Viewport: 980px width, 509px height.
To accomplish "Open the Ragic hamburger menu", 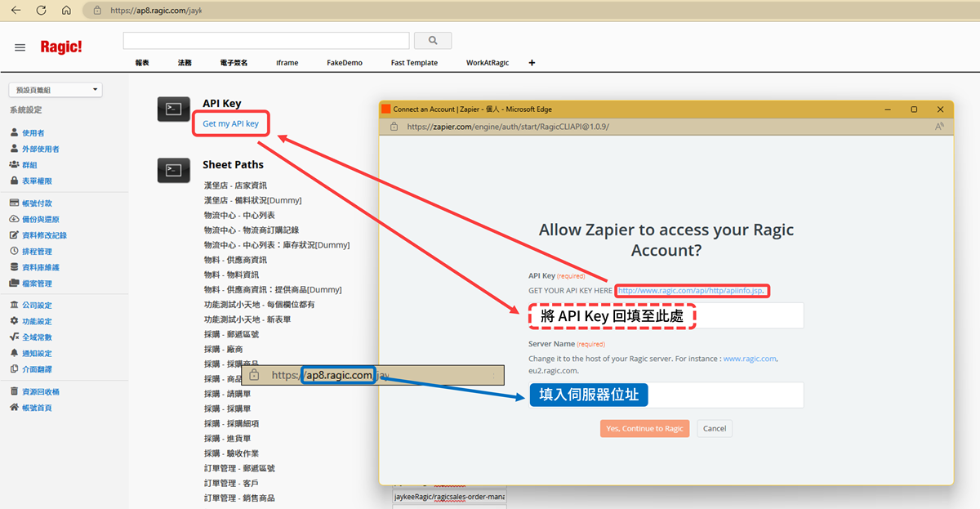I will click(x=20, y=47).
